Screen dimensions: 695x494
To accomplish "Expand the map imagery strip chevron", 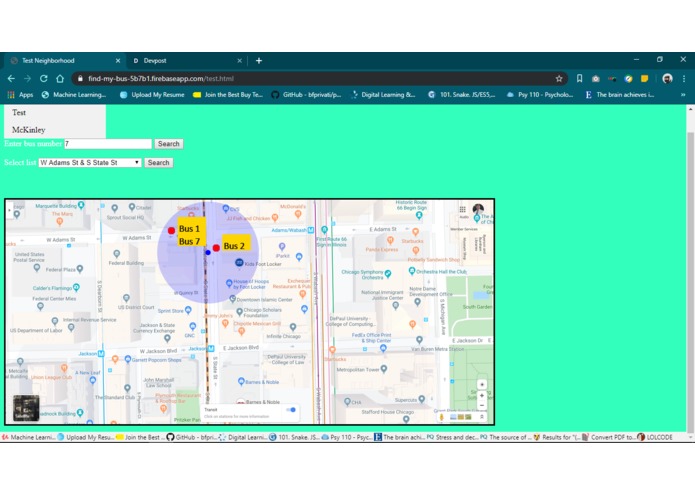I will [x=481, y=416].
